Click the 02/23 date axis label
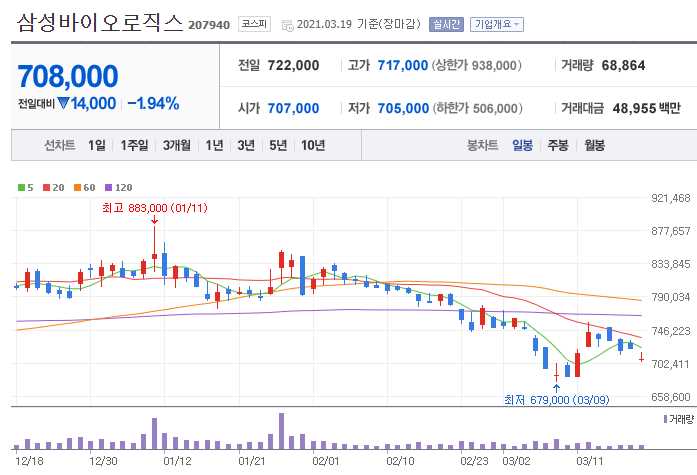The width and height of the screenshot is (697, 475). point(474,461)
